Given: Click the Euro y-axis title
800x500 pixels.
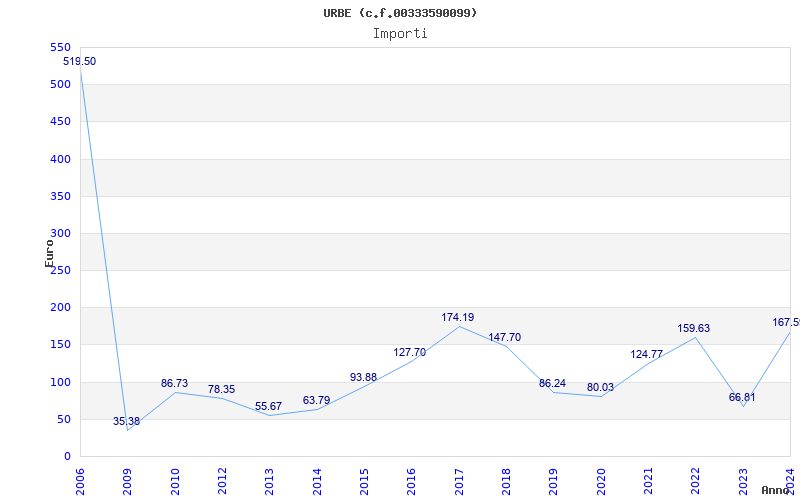Looking at the screenshot, I should [49, 254].
